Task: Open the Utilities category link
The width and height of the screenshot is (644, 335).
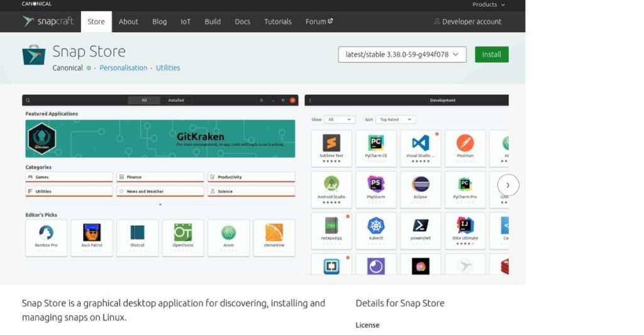Action: coord(168,68)
